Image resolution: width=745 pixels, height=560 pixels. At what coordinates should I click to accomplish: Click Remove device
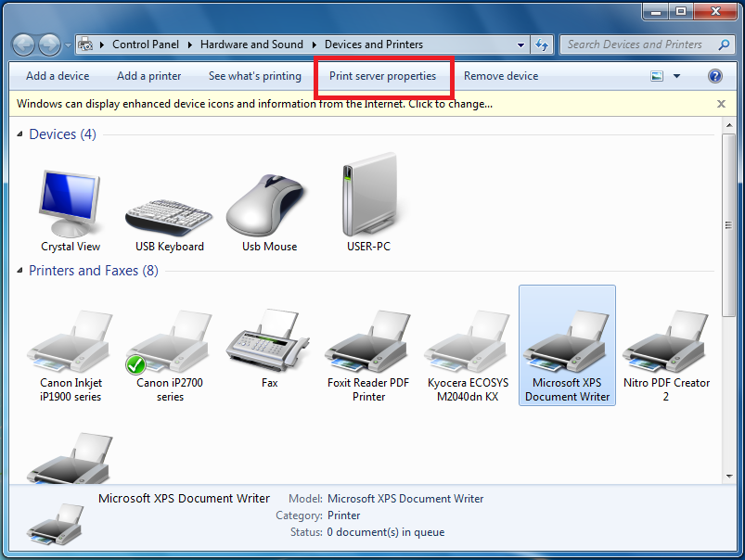[x=501, y=76]
